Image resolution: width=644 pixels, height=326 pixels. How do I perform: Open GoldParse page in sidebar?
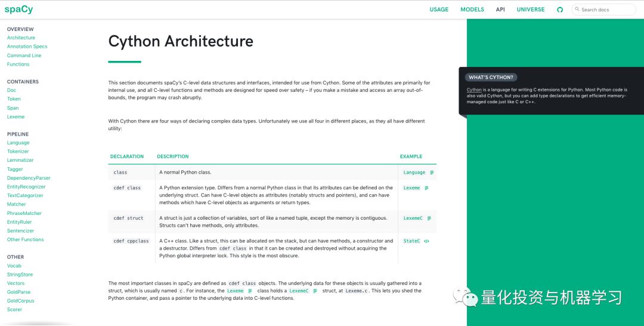click(x=18, y=293)
